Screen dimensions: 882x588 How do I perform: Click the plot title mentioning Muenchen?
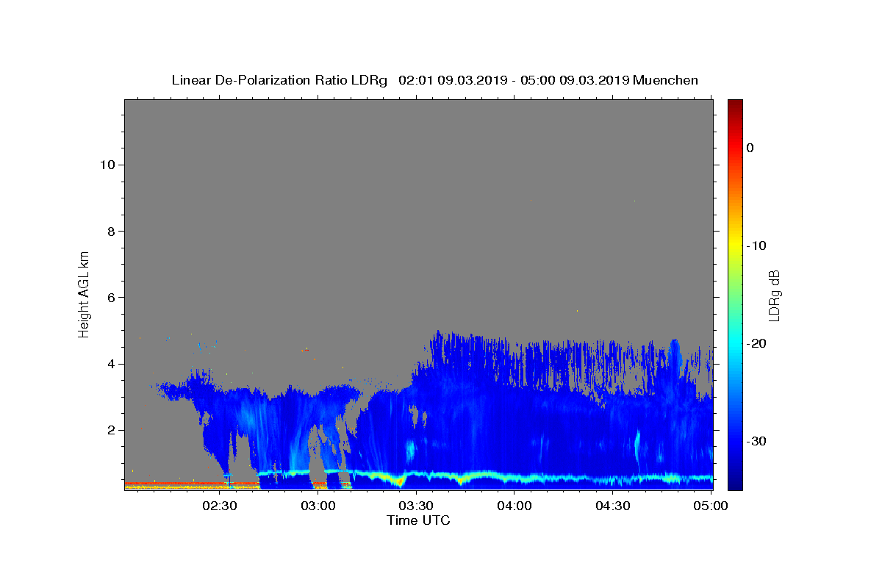point(435,80)
